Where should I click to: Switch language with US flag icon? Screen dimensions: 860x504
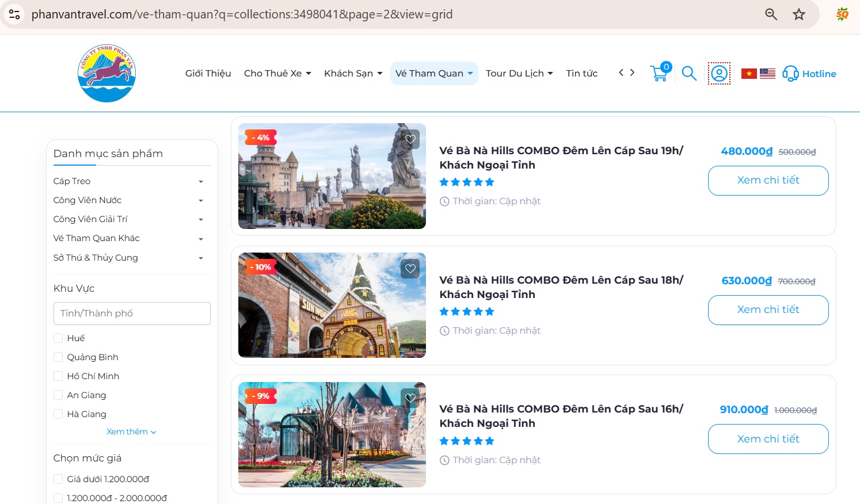point(767,74)
